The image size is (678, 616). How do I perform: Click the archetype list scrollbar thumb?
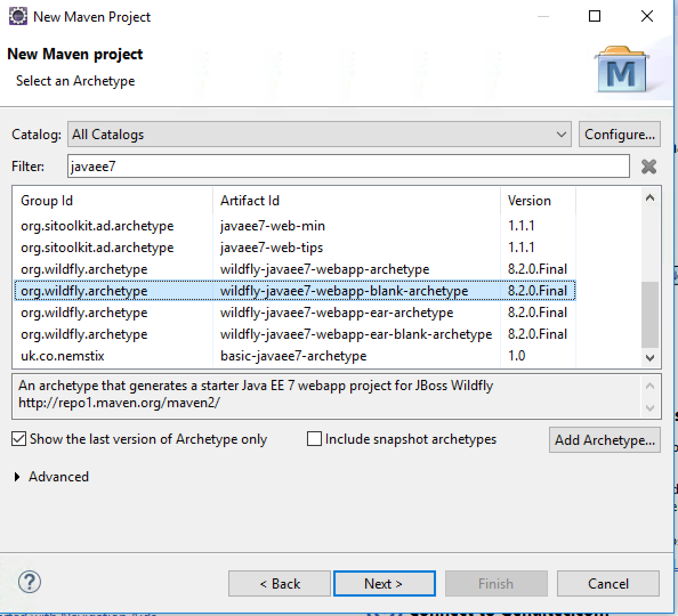(650, 315)
